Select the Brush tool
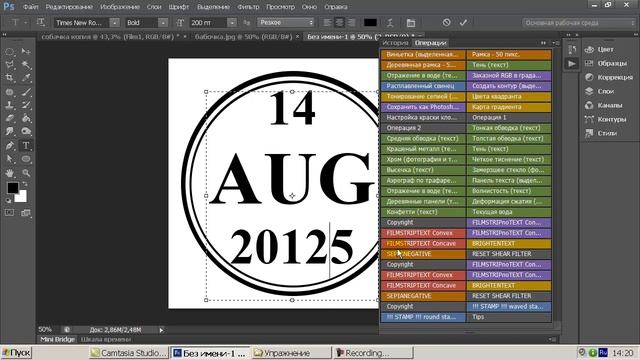The image size is (640, 360). tap(26, 92)
